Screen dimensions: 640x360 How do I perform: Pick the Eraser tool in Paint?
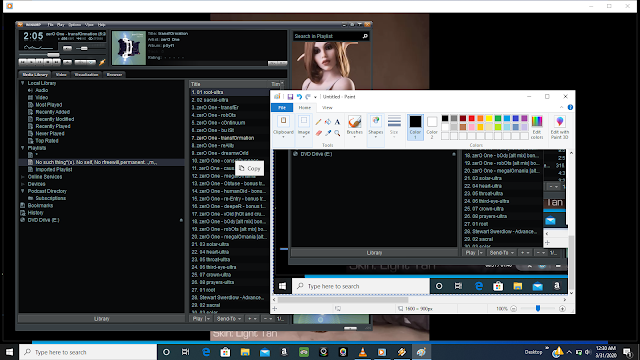[x=318, y=133]
